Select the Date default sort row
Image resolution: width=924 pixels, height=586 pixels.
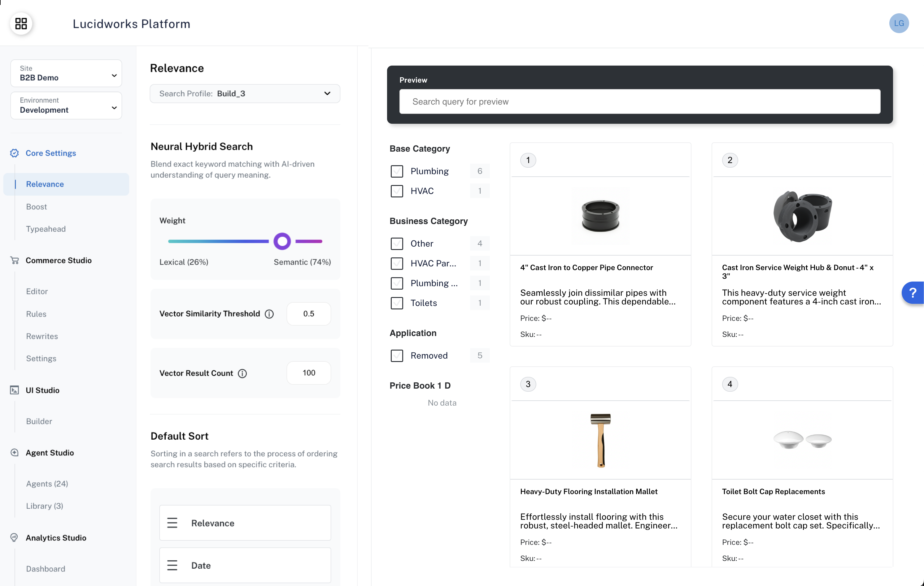tap(245, 565)
